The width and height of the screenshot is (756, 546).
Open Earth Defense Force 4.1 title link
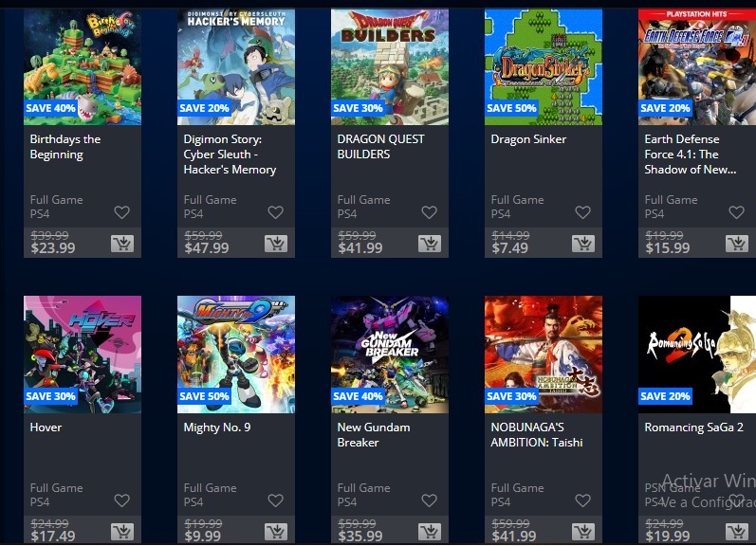690,155
